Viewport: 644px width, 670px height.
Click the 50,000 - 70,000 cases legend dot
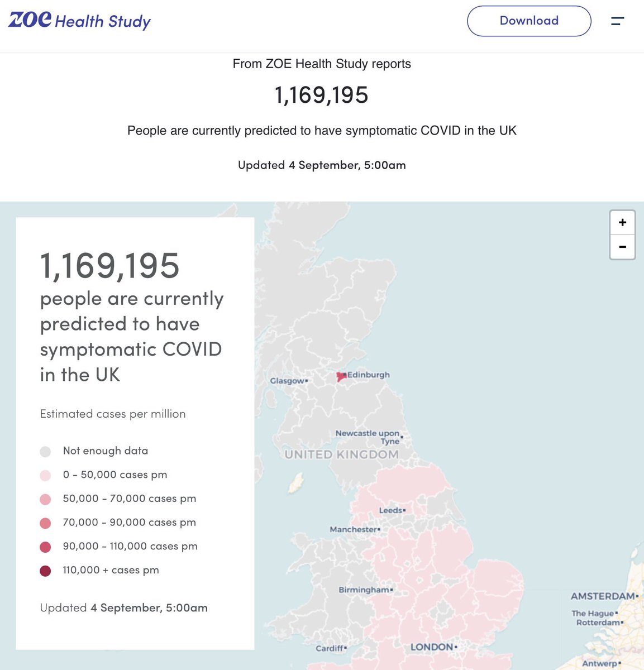coord(46,499)
